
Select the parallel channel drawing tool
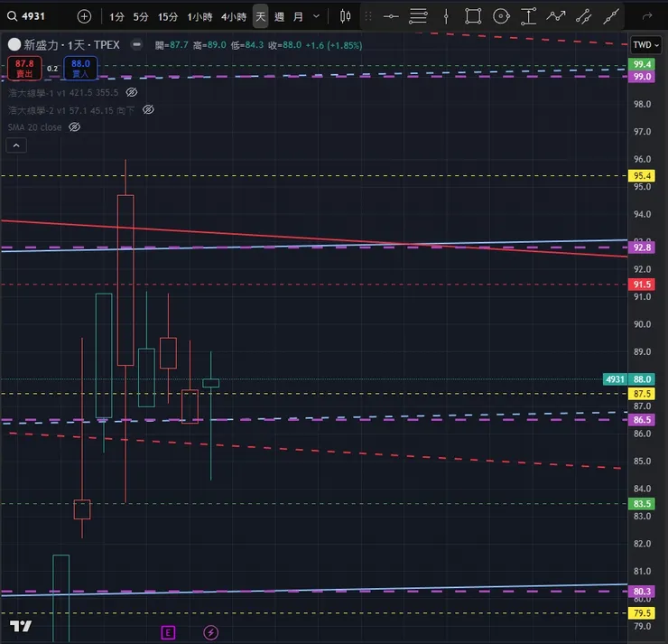[583, 16]
